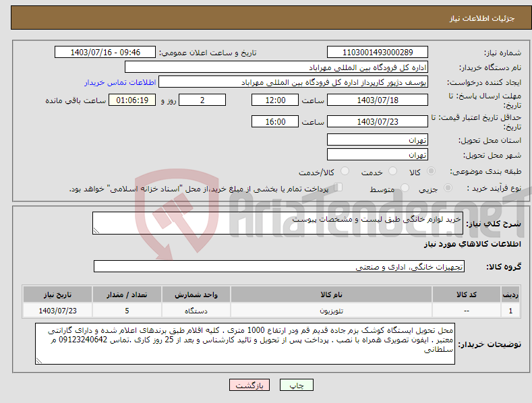Click the response deadline time 12:00
The width and height of the screenshot is (532, 403).
[275, 100]
